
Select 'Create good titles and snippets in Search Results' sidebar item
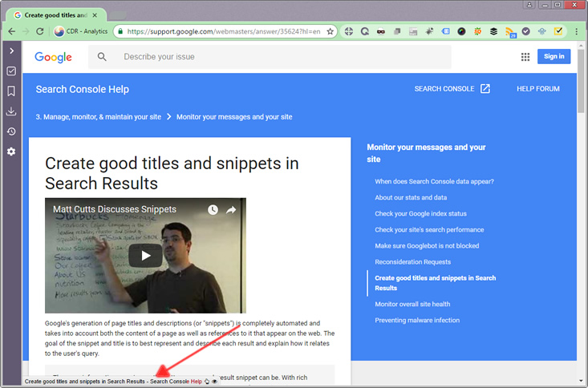pos(435,283)
